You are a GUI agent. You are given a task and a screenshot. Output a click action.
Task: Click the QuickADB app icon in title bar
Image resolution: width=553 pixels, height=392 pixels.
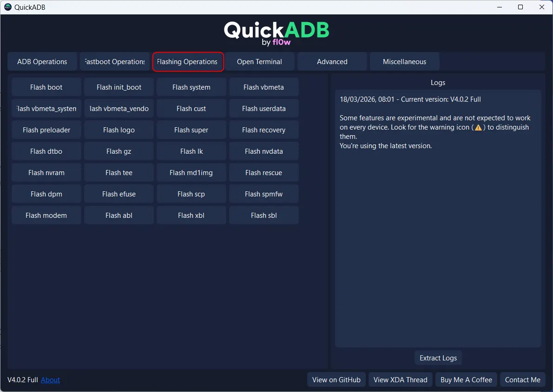(7, 7)
